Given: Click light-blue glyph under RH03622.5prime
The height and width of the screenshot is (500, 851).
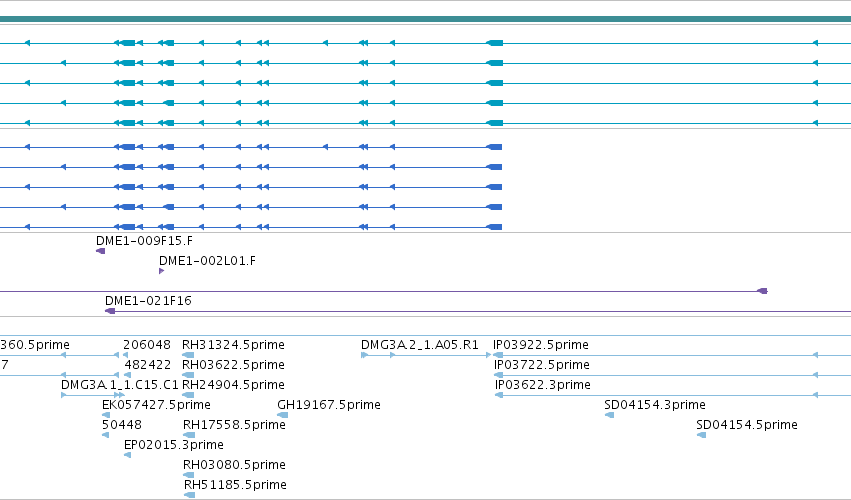Looking at the screenshot, I should (x=188, y=375).
